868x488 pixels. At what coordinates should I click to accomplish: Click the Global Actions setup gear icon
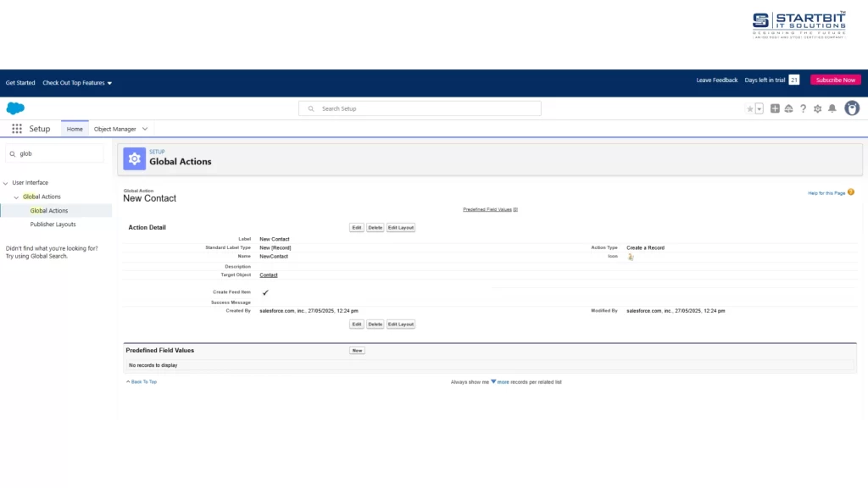pos(135,158)
